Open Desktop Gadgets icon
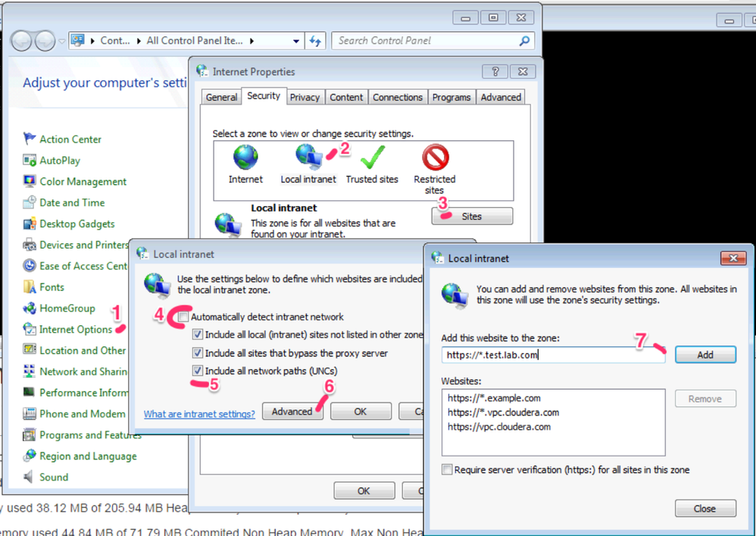Screen dimensions: 756x536 (30, 224)
